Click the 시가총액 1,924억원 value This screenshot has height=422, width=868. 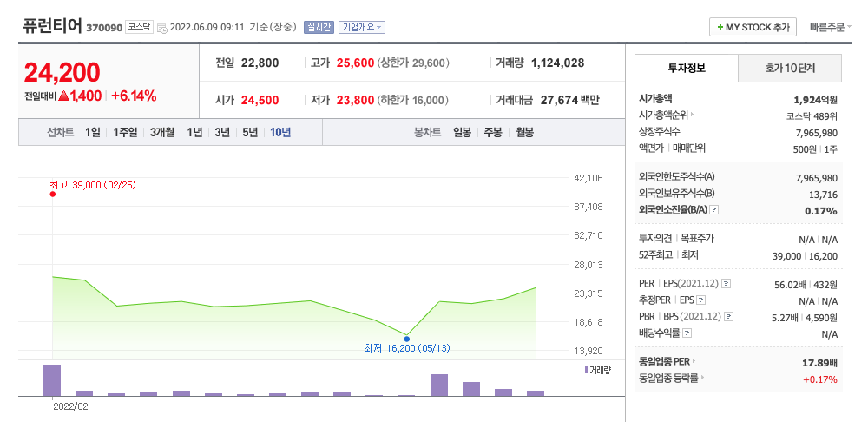click(815, 100)
